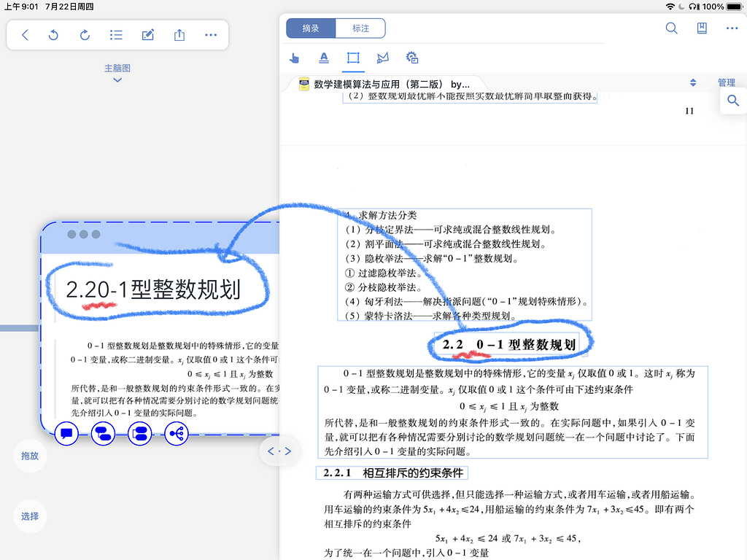
Task: Click the node link icon below the card
Action: point(176,433)
